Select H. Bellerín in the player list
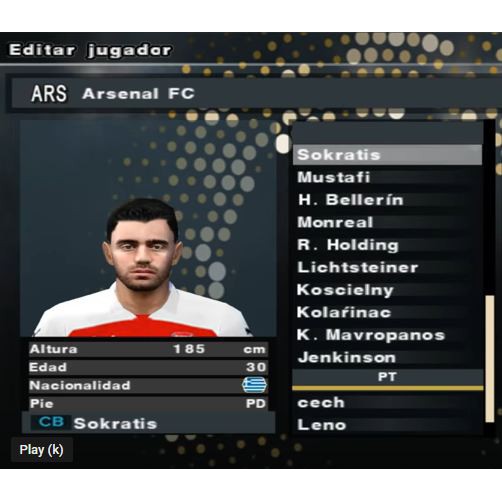This screenshot has width=502, height=502. click(x=388, y=200)
